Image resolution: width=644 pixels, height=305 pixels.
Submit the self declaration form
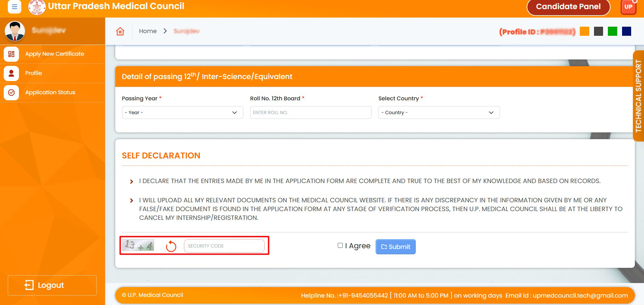[395, 247]
